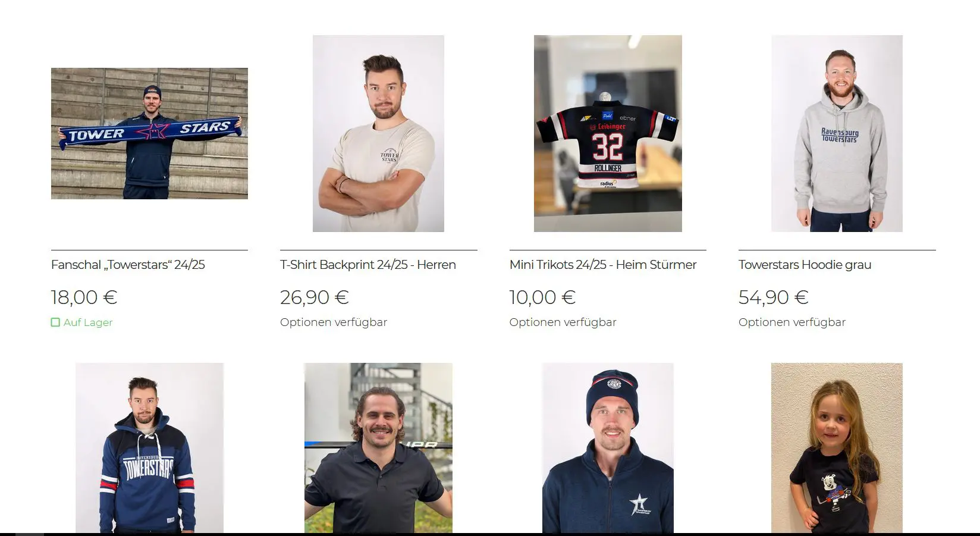Open Towerstars Hoodie grau product title
The image size is (980, 536).
[805, 265]
